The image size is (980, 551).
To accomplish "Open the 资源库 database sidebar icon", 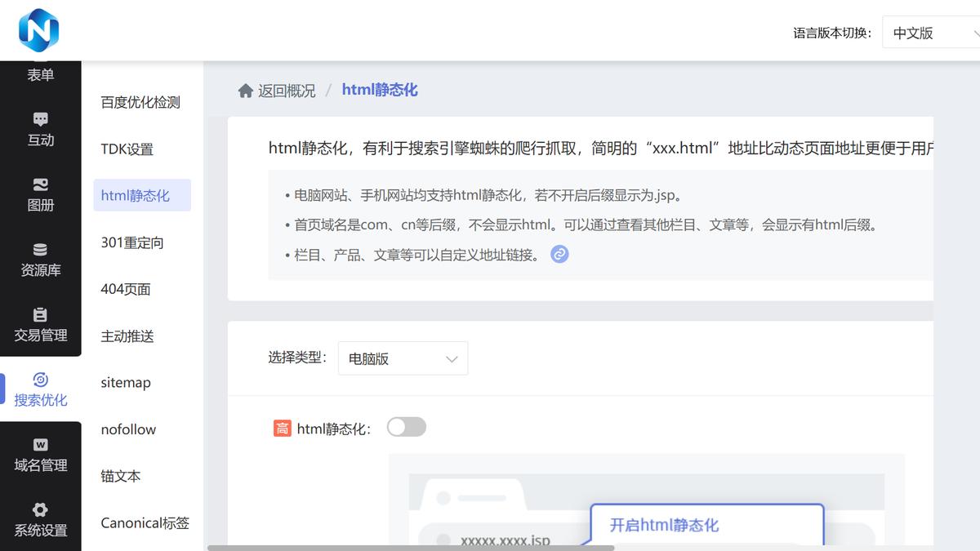I will [x=41, y=250].
